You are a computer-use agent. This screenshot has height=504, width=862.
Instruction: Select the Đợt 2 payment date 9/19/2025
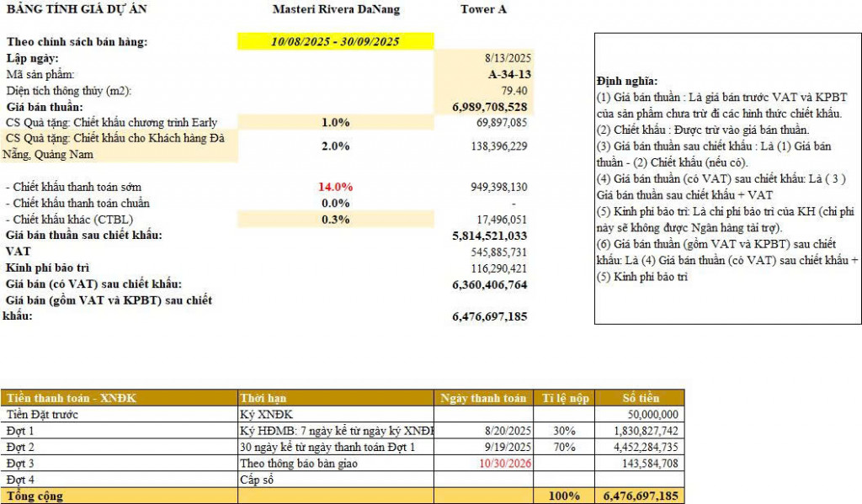pos(508,447)
